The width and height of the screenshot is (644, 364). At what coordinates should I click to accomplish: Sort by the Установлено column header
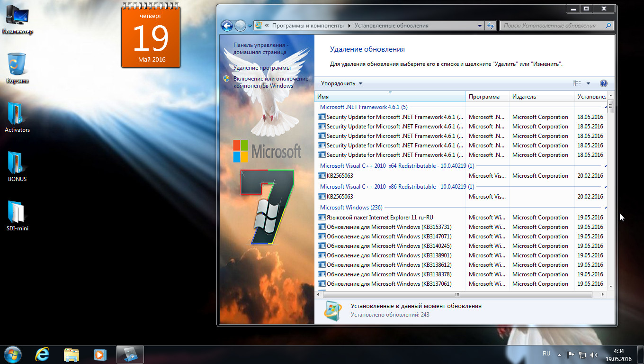pyautogui.click(x=590, y=97)
